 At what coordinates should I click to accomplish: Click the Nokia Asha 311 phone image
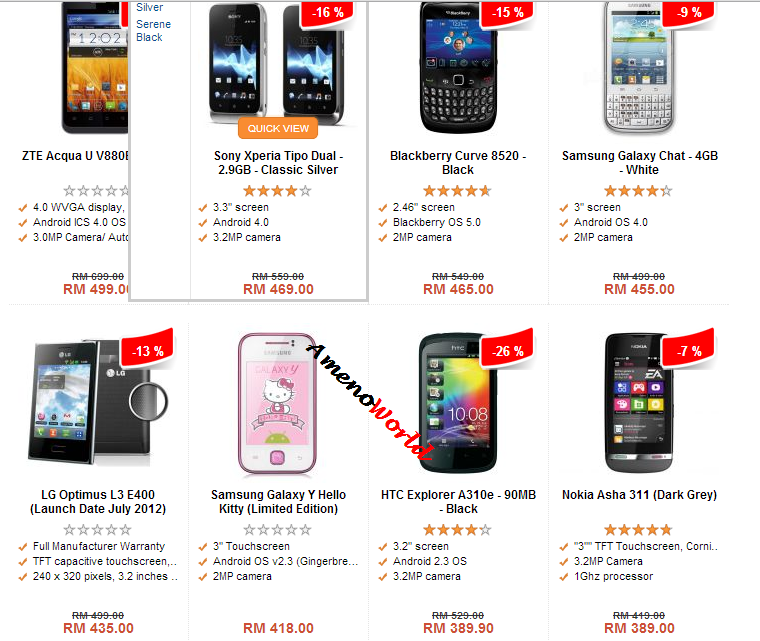639,403
